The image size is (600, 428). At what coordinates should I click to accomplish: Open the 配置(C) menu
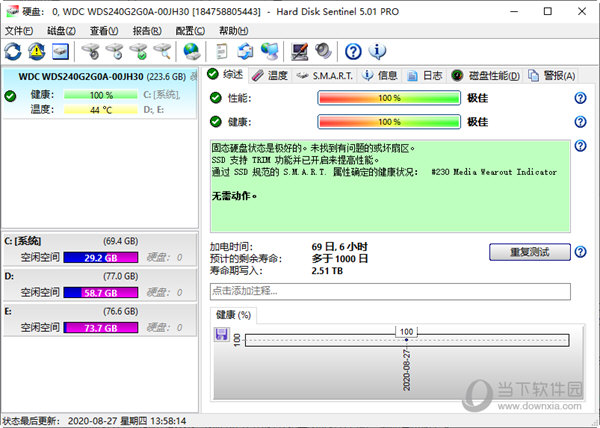coord(190,31)
